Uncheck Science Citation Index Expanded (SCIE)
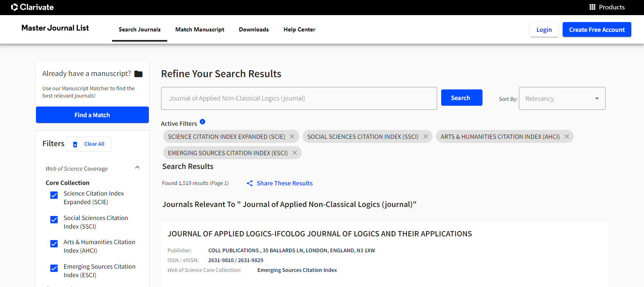Screen dimensions: 644x287 (x=54, y=195)
